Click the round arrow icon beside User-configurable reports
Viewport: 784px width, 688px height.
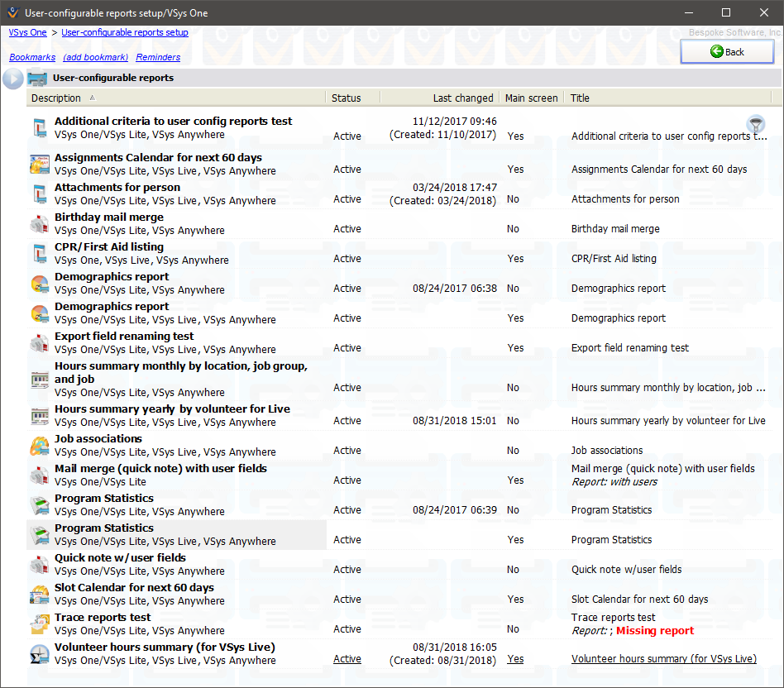coord(13,79)
